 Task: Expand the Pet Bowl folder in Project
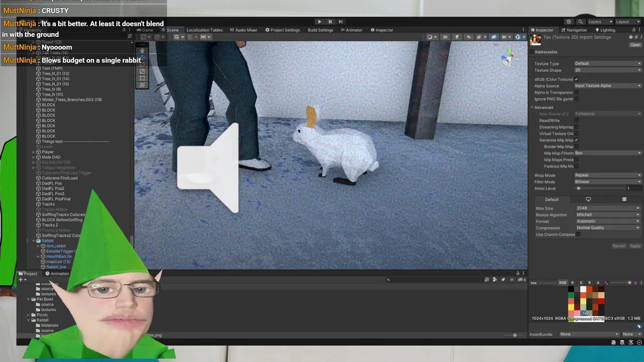[x=29, y=299]
